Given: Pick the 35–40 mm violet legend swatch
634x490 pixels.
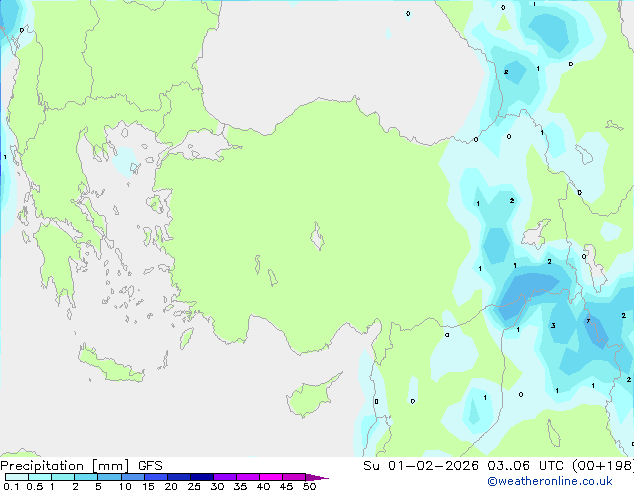Looking at the screenshot, I should [248, 477].
